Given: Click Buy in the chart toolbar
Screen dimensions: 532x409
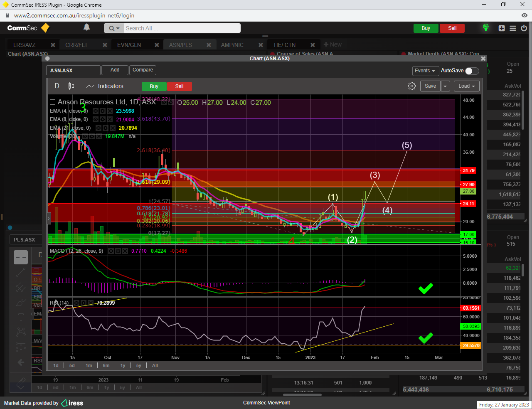Looking at the screenshot, I should click(x=154, y=86).
